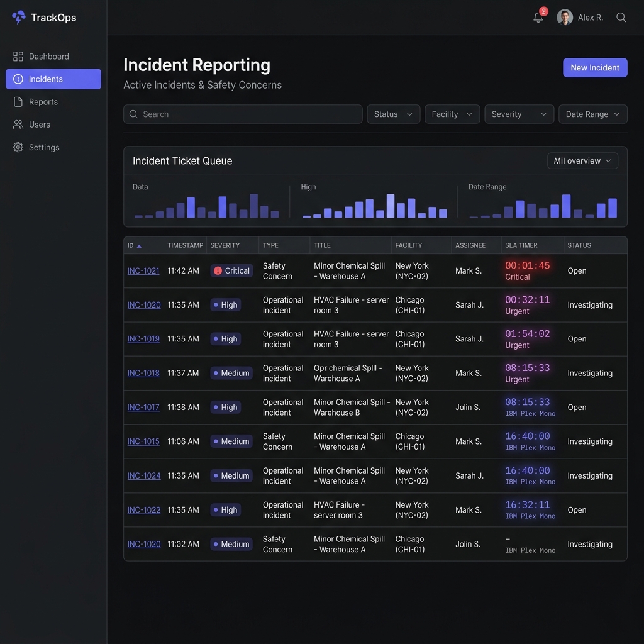The image size is (644, 644).
Task: Open incident INC-1022 link
Action: tap(144, 509)
